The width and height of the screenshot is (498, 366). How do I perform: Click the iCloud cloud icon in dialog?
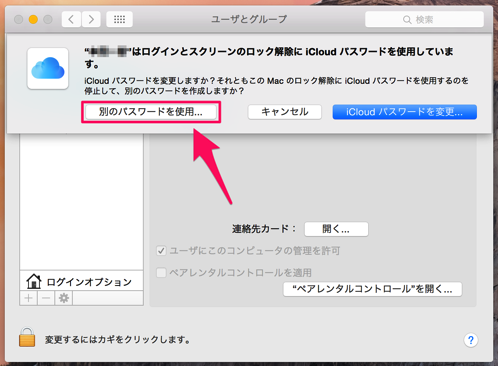coord(48,68)
